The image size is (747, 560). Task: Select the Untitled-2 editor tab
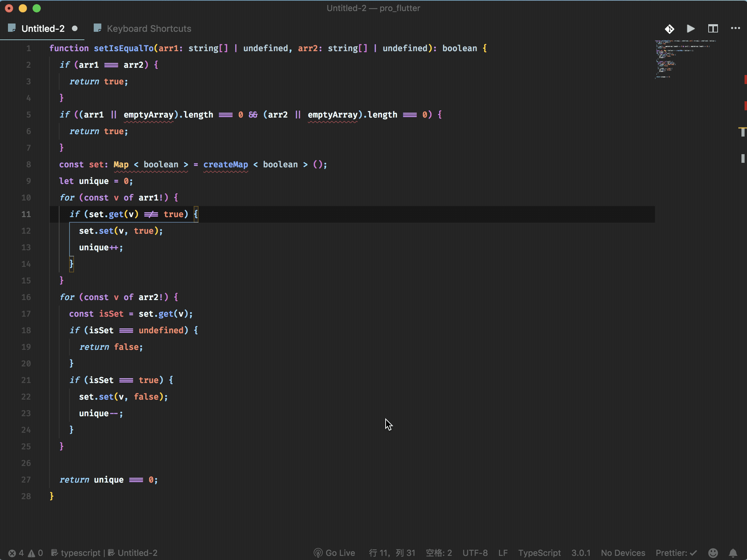point(43,29)
